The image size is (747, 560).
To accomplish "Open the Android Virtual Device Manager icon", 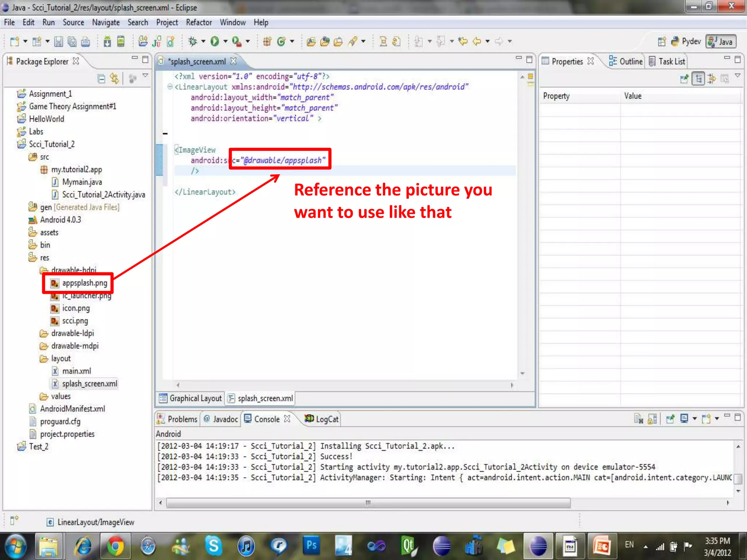I will point(121,42).
